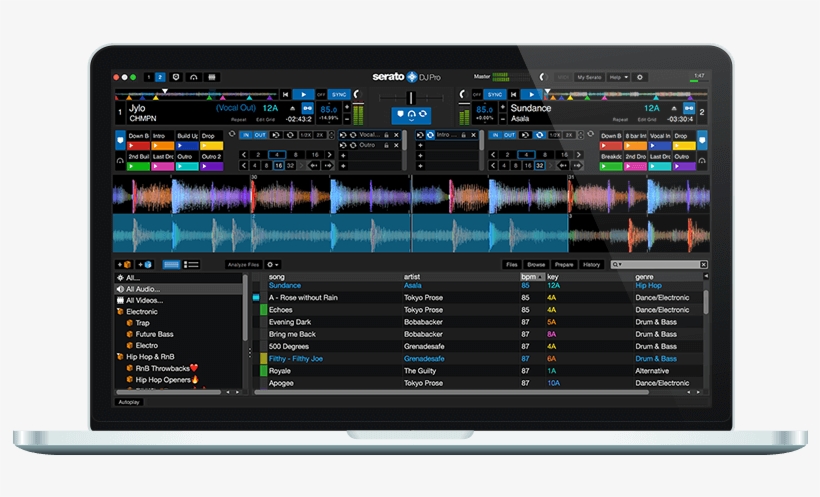Viewport: 820px width, 497px height.
Task: Trigger deck 2 red Down B cue pad
Action: coord(611,145)
